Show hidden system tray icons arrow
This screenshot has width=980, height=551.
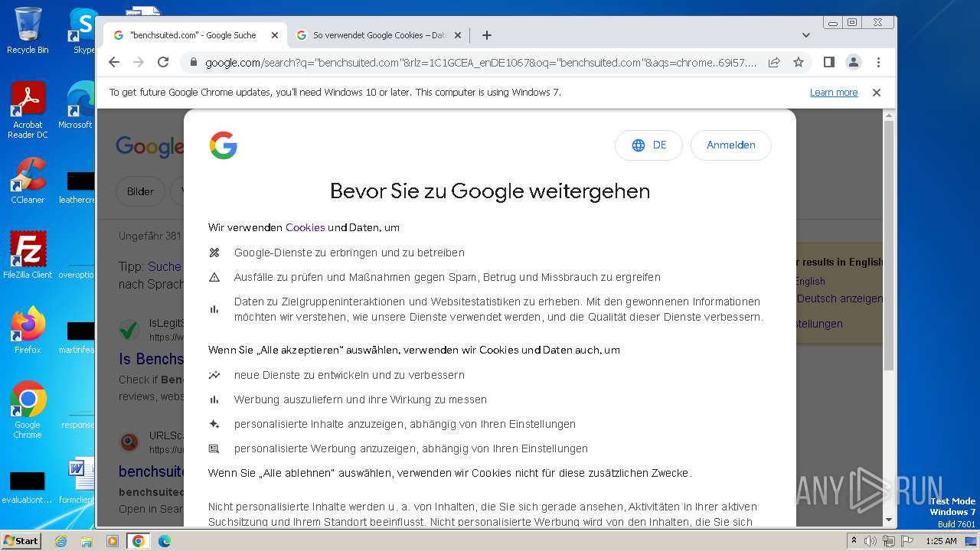(x=854, y=541)
